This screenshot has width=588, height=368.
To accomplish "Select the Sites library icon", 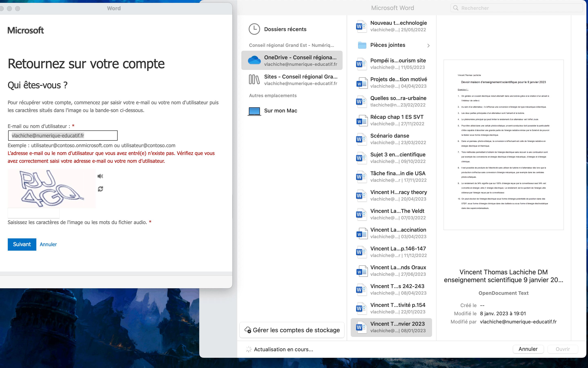I will (x=254, y=80).
